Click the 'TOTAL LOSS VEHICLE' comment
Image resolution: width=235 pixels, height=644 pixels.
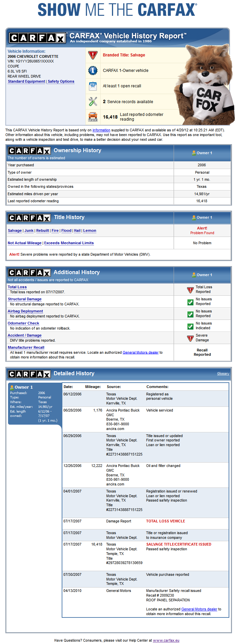click(166, 521)
